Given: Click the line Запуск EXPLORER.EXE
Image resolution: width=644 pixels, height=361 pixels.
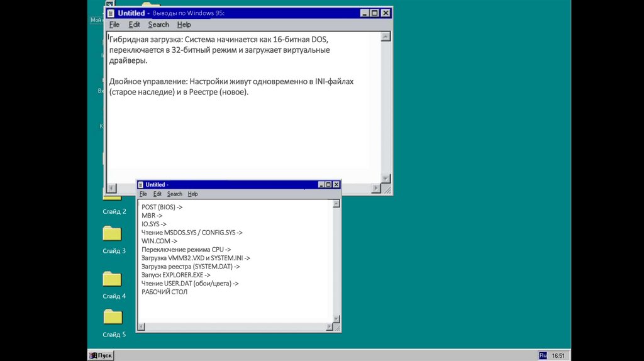Looking at the screenshot, I should 176,275.
